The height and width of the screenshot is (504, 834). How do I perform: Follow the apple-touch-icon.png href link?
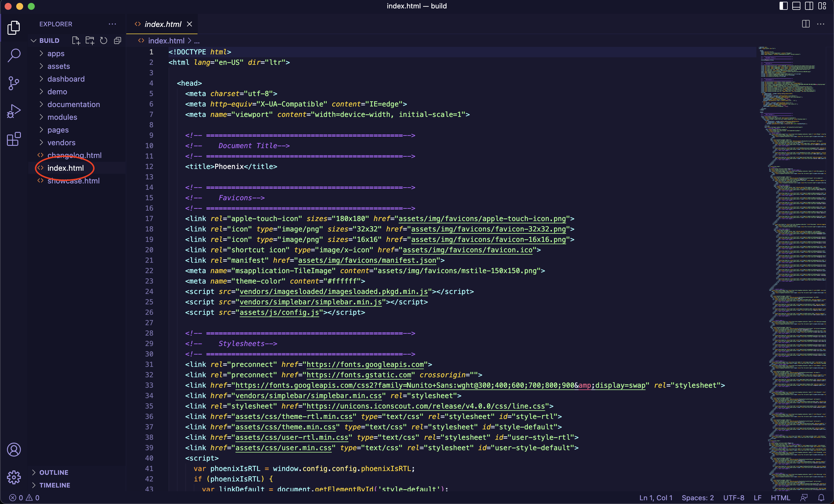point(482,219)
